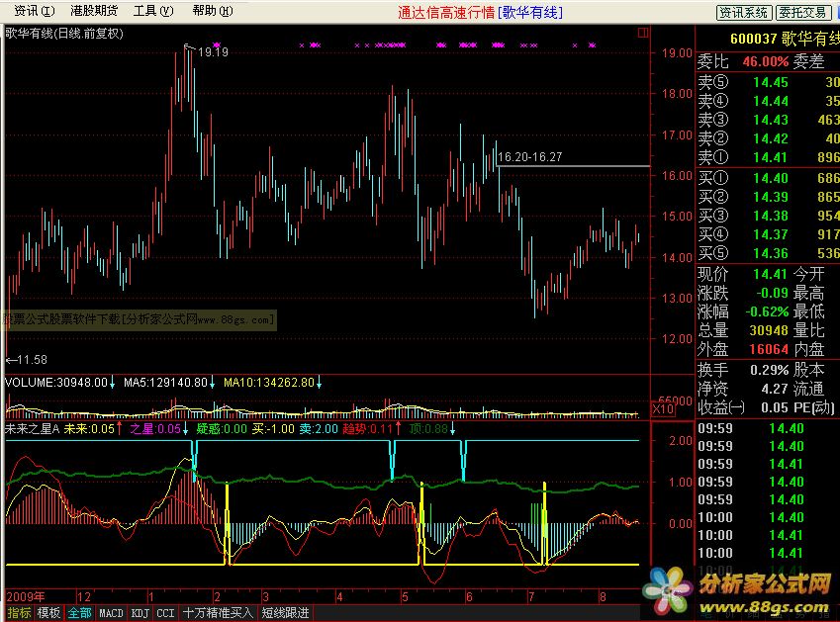Click the 委托交易 button
The height and width of the screenshot is (622, 840).
point(803,12)
